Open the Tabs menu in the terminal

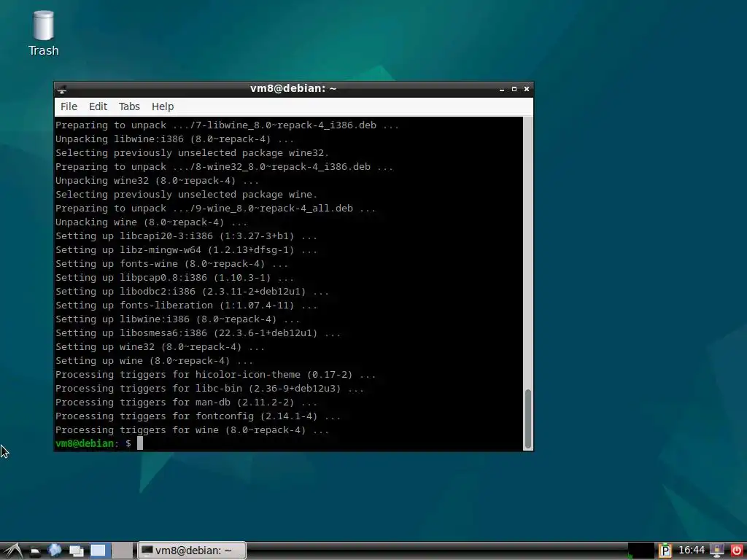click(129, 106)
